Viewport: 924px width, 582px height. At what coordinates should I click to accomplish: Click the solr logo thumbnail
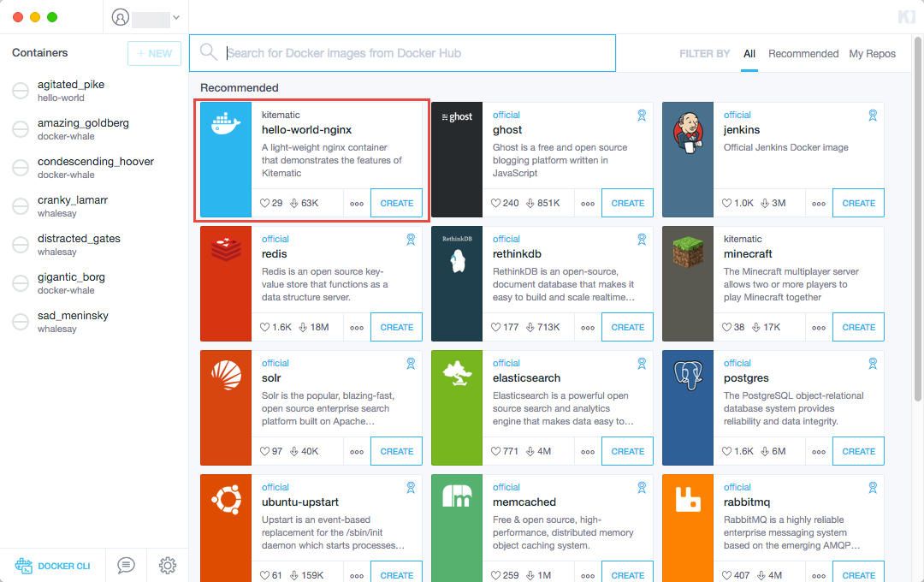(226, 408)
